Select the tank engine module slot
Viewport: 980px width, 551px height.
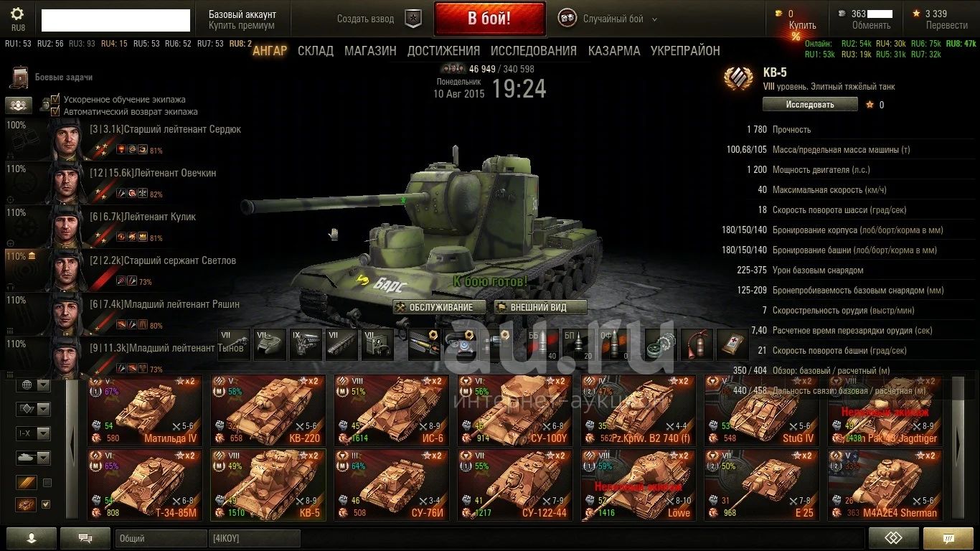[308, 344]
